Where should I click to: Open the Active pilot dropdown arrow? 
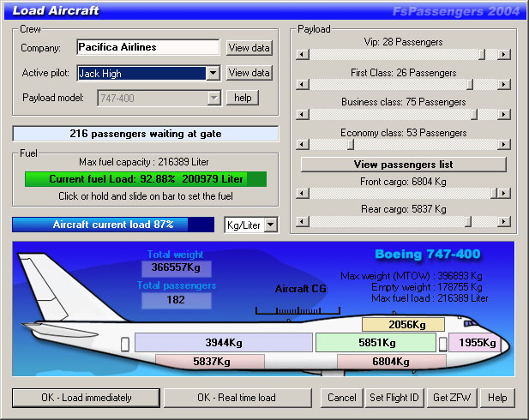coord(213,73)
